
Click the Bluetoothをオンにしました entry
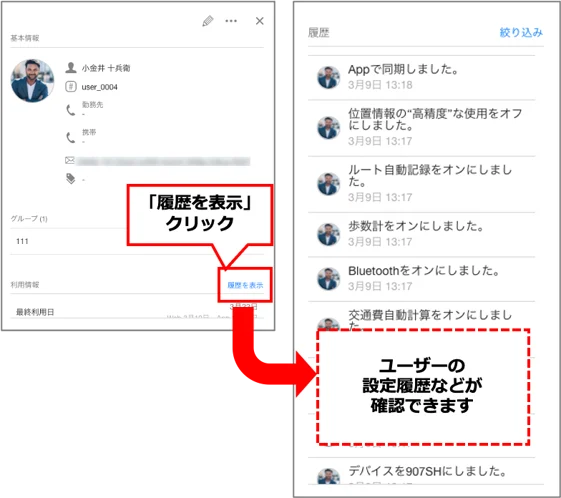(x=421, y=279)
